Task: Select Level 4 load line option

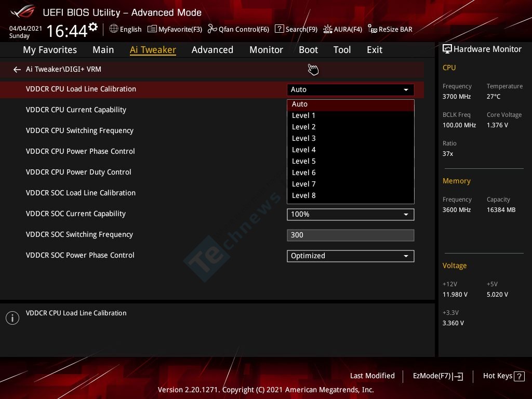Action: pos(351,150)
